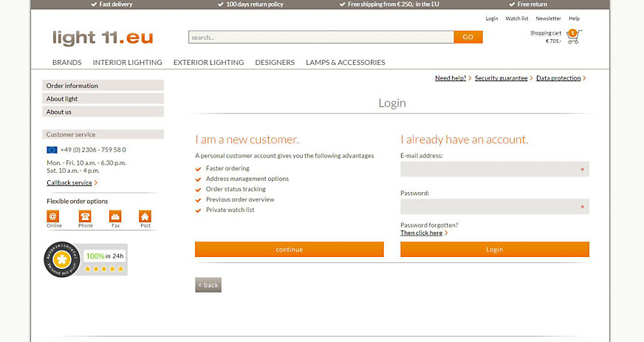Image resolution: width=644 pixels, height=342 pixels.
Task: Click the E-mail address field
Action: [x=494, y=169]
